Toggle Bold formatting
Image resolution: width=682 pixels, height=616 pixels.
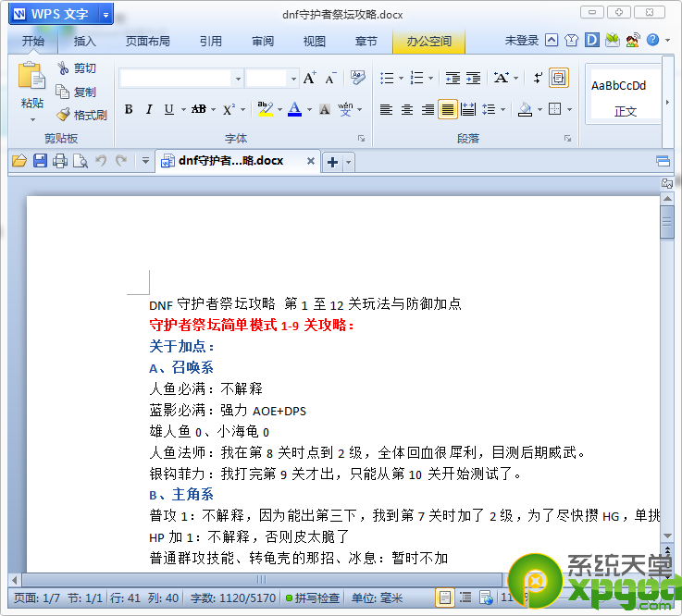coord(129,109)
